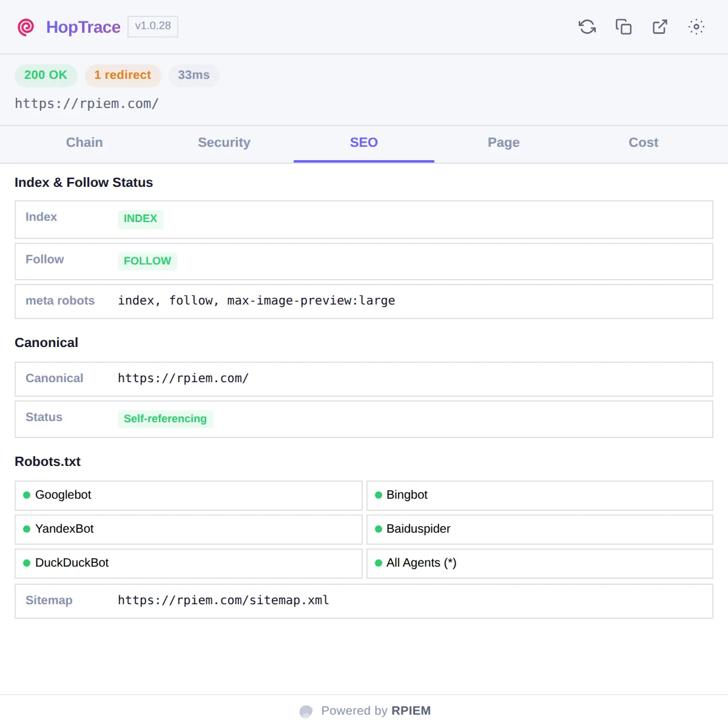The image size is (728, 728).
Task: Show the Cost tab
Action: (x=643, y=143)
